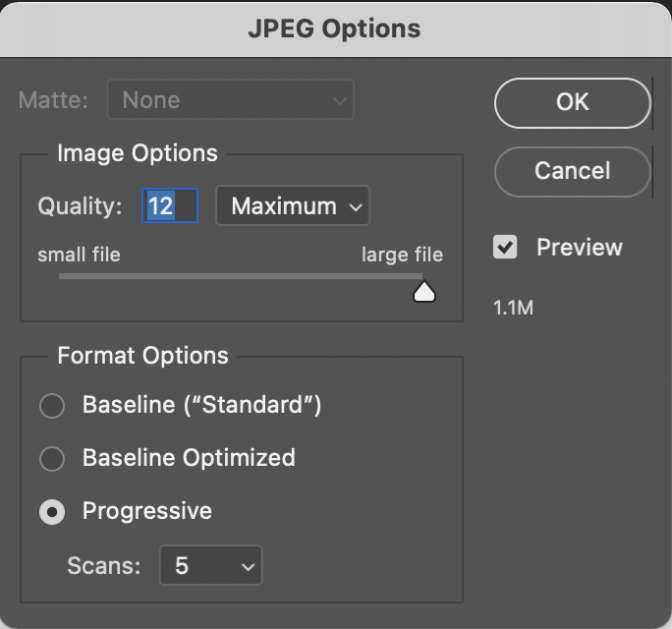Click the slider track's left end
The image size is (672, 629).
coord(63,277)
